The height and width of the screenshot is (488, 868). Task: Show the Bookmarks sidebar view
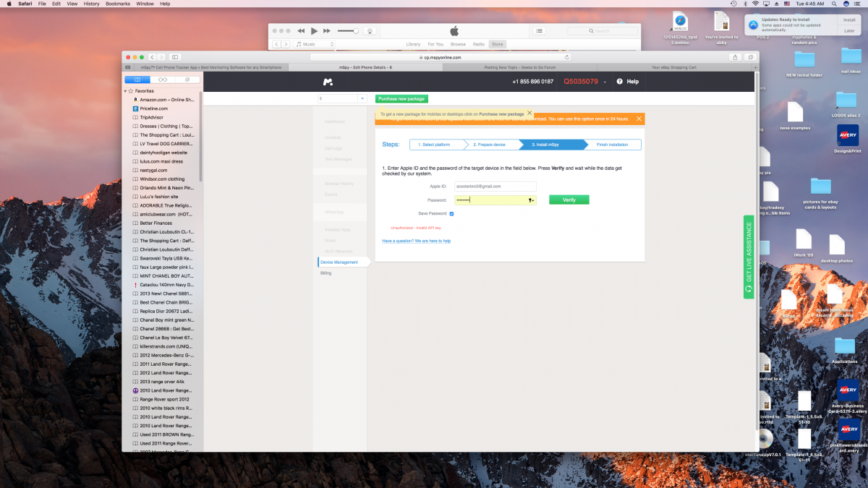[x=137, y=80]
